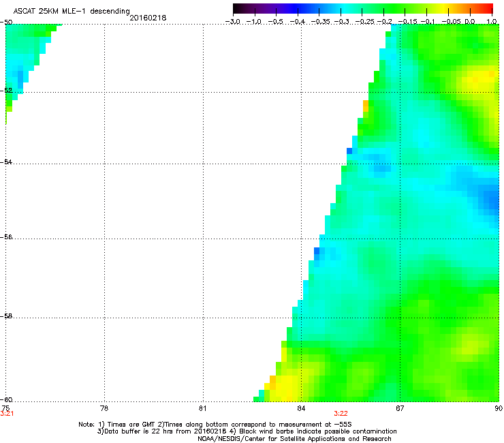Click latitude label -50
This screenshot has height=443, width=504.
point(6,22)
